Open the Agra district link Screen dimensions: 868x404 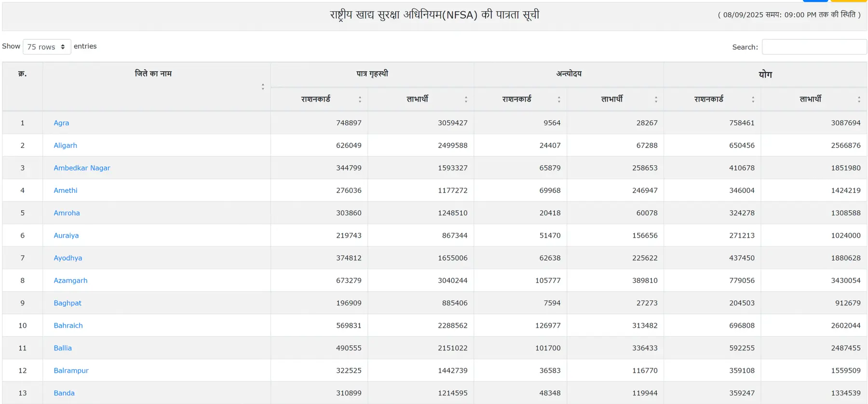click(61, 123)
